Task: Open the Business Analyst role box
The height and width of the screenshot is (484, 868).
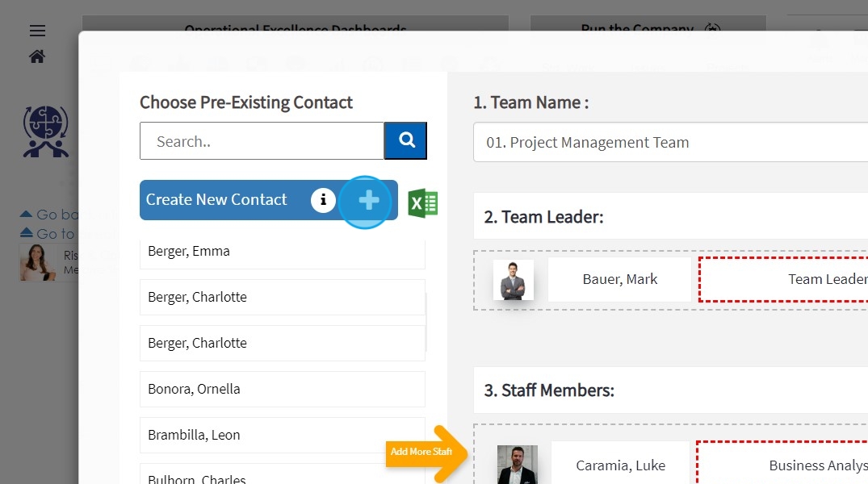Action: 782,463
